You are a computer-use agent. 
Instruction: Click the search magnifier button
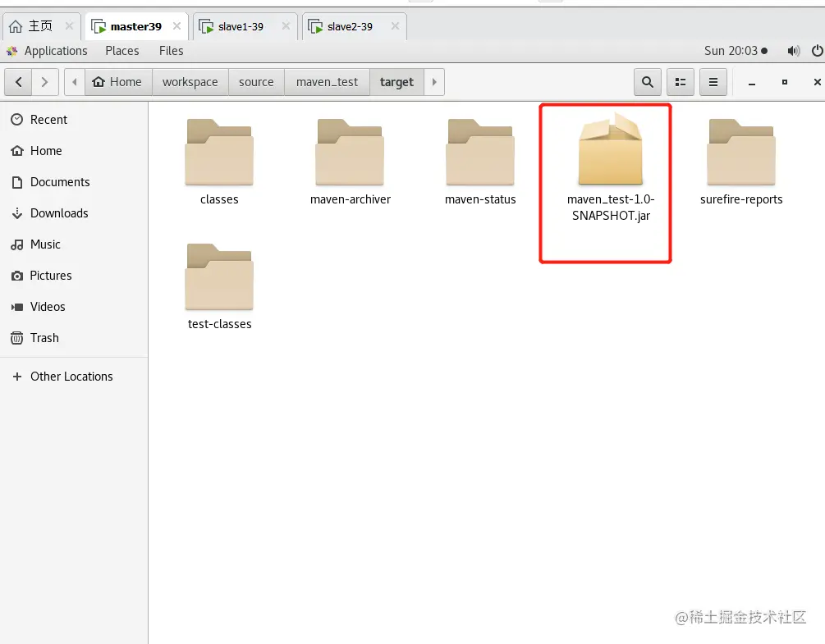tap(647, 82)
